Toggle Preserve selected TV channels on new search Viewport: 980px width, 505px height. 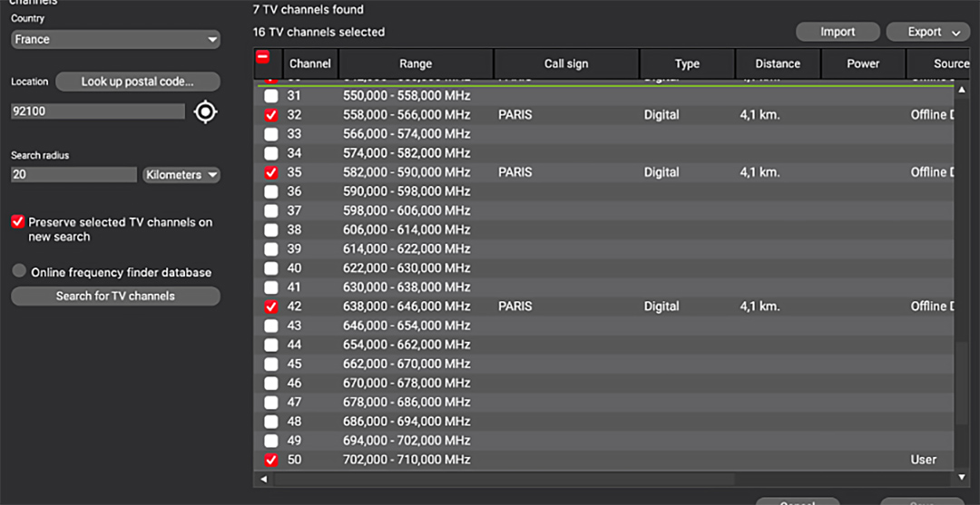click(18, 221)
